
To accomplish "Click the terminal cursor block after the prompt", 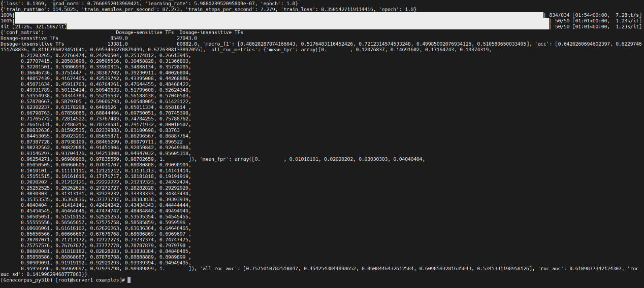I will coord(130,280).
